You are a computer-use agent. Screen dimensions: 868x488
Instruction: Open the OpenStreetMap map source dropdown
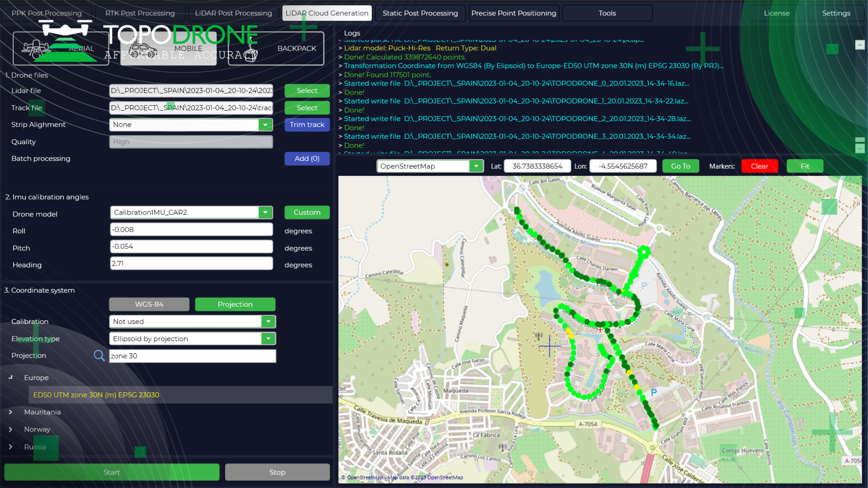point(476,166)
